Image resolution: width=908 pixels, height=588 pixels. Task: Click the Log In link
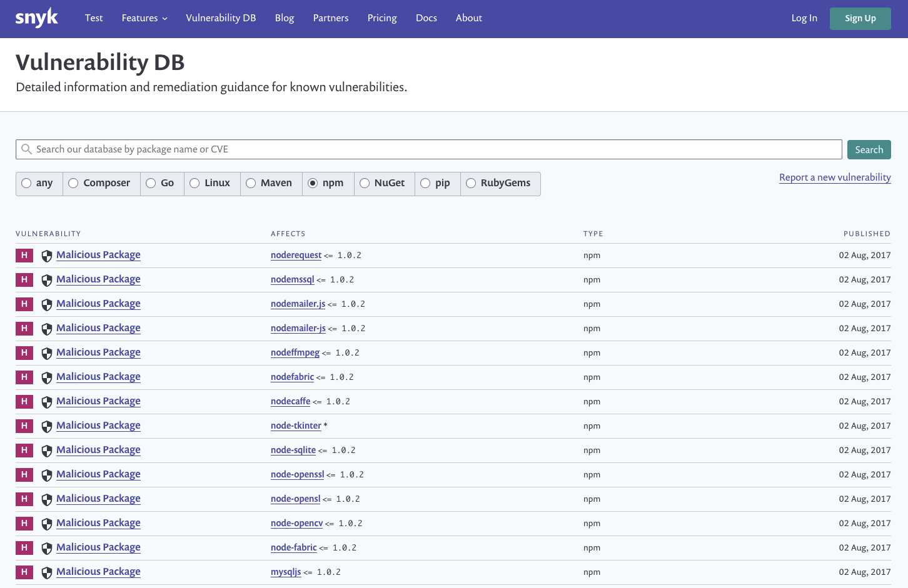(x=804, y=18)
